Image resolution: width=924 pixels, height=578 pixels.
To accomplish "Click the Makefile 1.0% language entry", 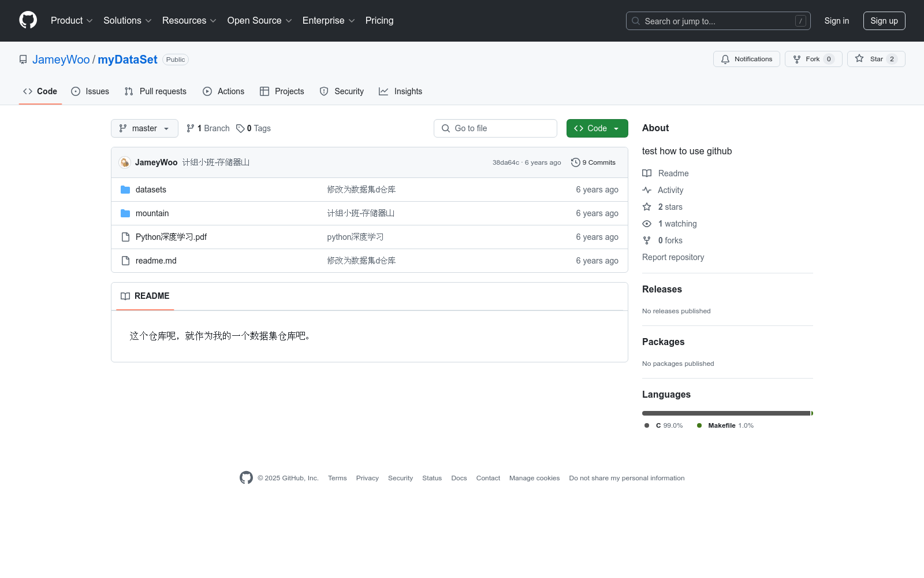I will click(725, 425).
